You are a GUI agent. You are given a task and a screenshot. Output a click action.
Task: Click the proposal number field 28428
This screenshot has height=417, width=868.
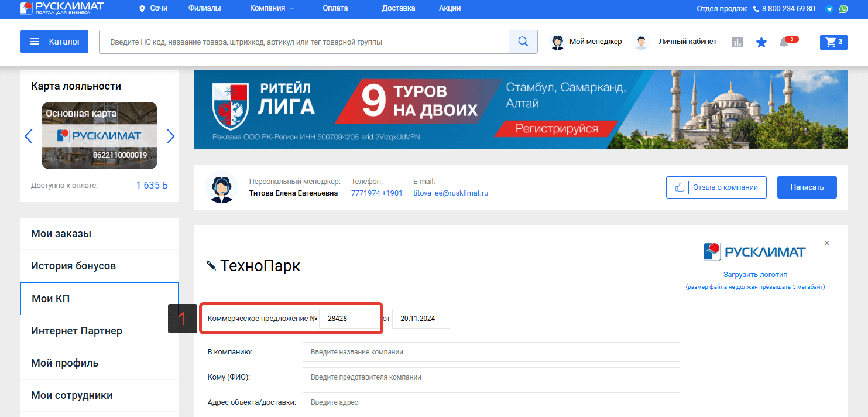(x=349, y=319)
